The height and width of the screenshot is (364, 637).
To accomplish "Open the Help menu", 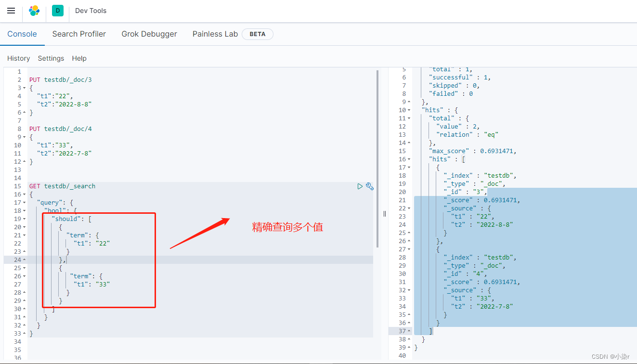I will point(79,58).
